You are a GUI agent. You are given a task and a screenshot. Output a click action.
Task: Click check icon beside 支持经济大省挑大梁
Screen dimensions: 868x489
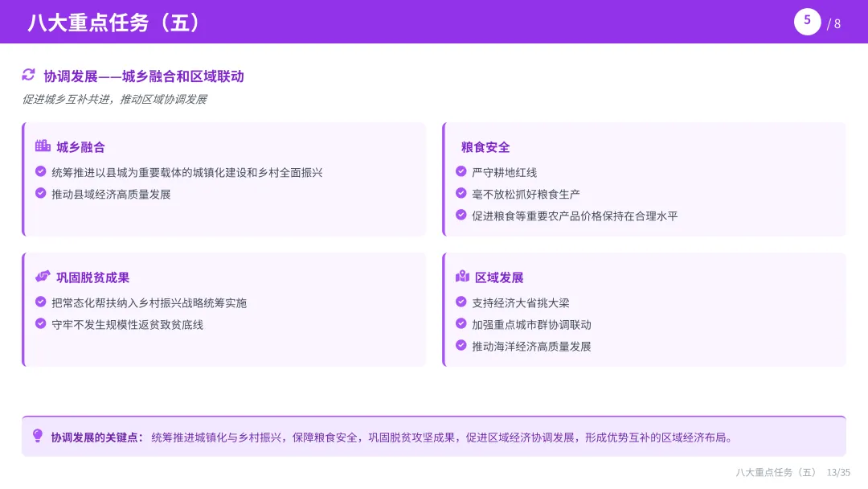tap(461, 302)
